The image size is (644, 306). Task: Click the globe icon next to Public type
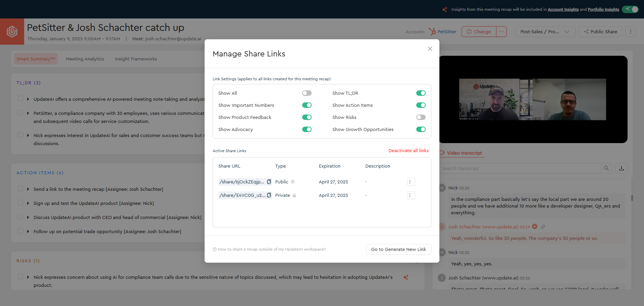click(292, 182)
